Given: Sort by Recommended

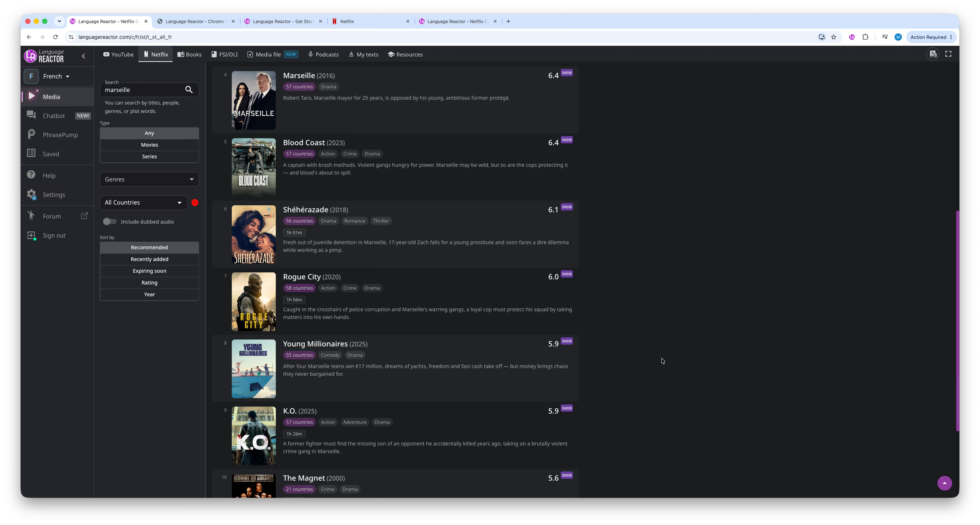Looking at the screenshot, I should coord(149,247).
